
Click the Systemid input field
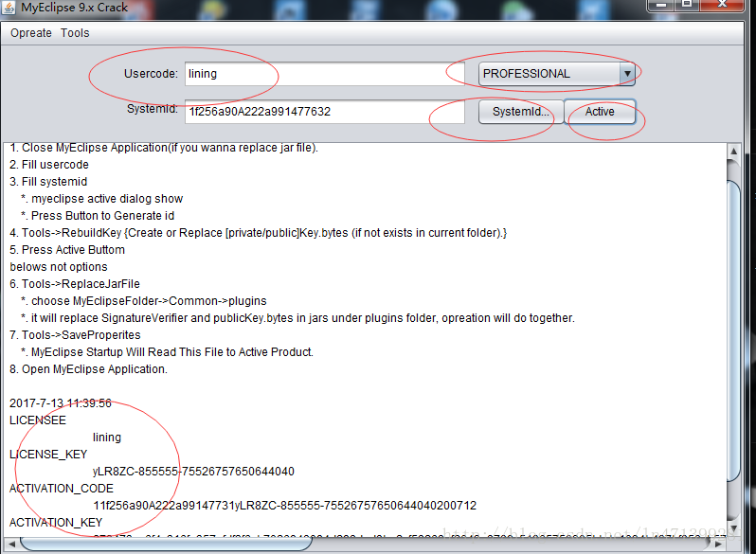tap(325, 112)
